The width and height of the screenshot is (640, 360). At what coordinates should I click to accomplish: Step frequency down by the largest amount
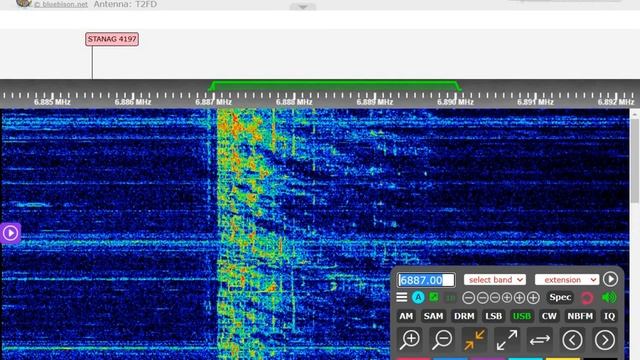[x=469, y=298]
